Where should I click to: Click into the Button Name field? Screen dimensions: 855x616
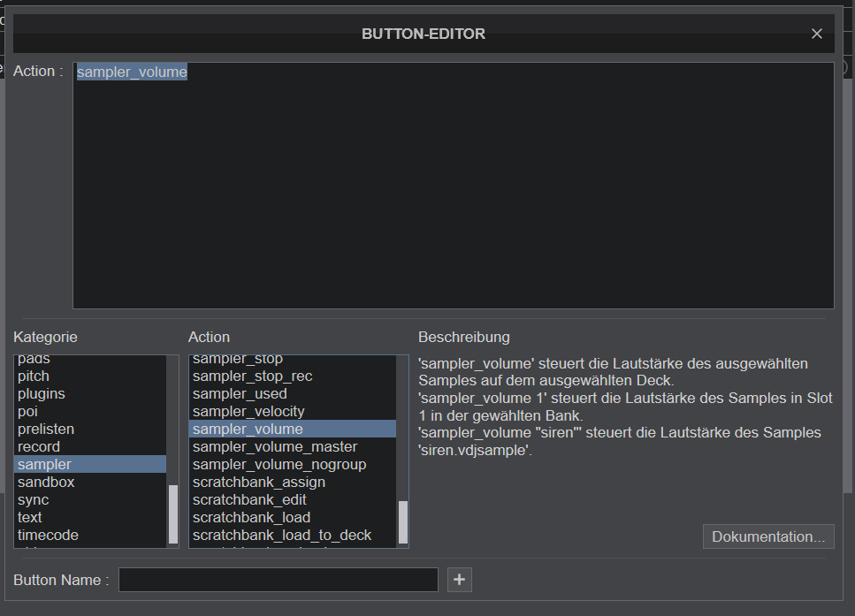[279, 580]
